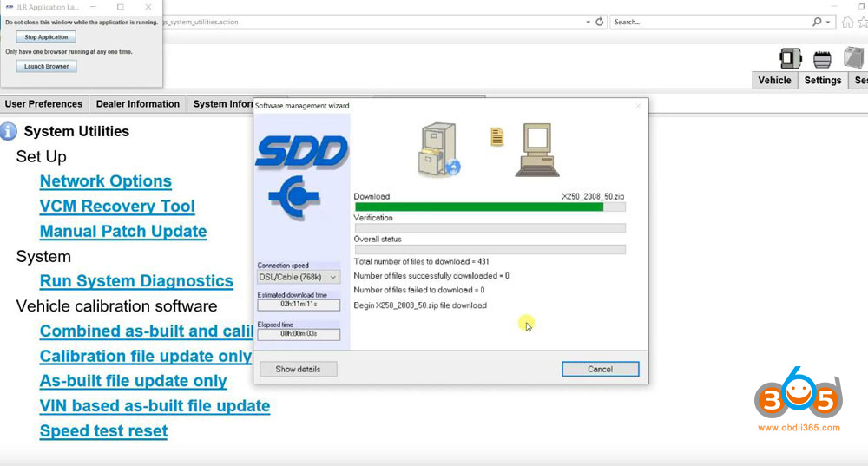
Task: Click the Vehicle connector icon in the toolbar
Action: [791, 58]
